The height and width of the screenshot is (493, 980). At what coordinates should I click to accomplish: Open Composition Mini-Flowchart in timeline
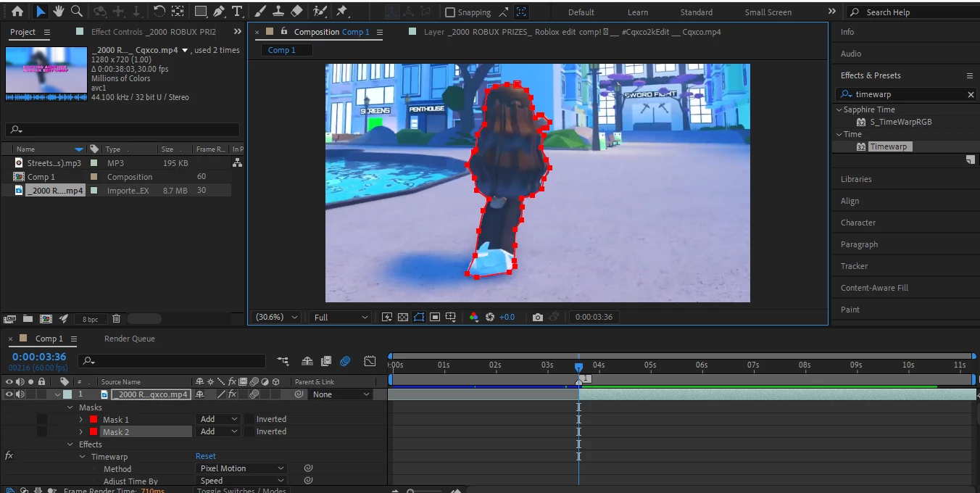[283, 360]
